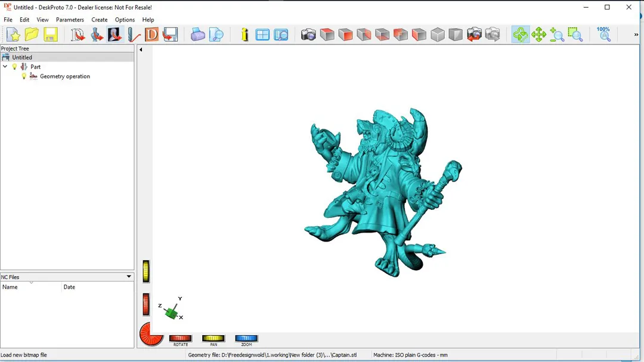The image size is (644, 362).
Task: Click the yellow Save Project icon
Action: click(x=50, y=35)
